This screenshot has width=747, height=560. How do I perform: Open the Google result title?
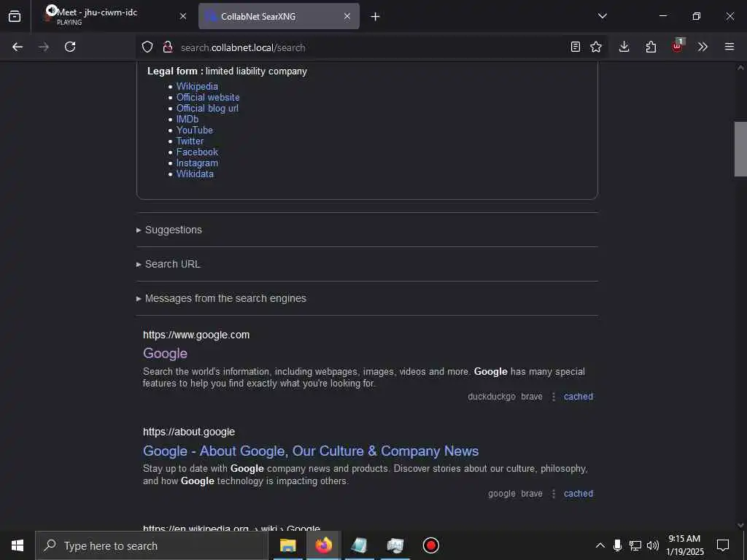[x=166, y=354]
